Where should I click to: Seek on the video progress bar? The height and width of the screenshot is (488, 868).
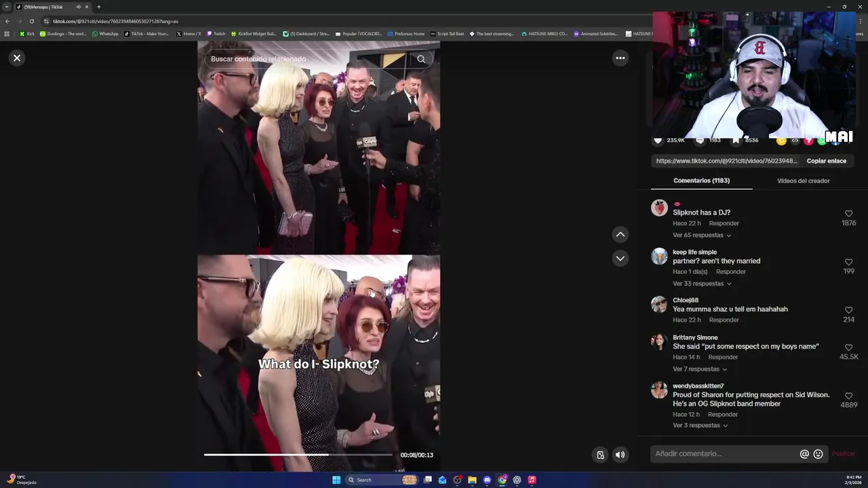(x=298, y=455)
